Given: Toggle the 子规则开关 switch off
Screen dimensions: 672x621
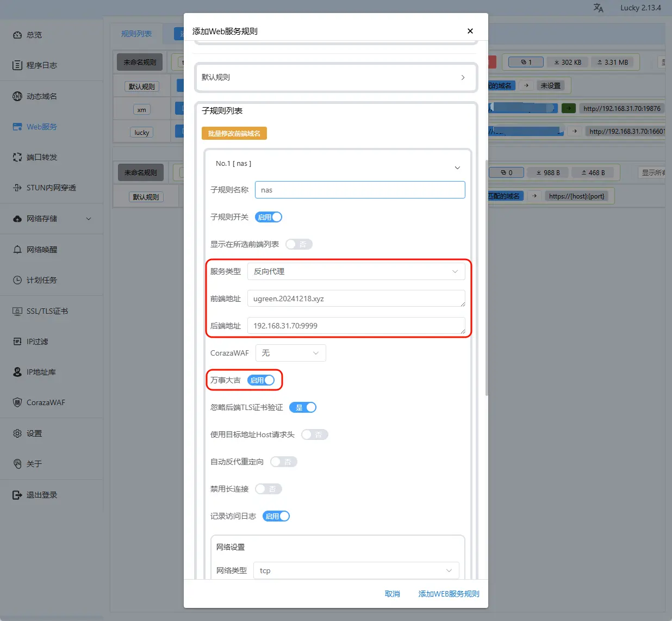Looking at the screenshot, I should pos(269,217).
